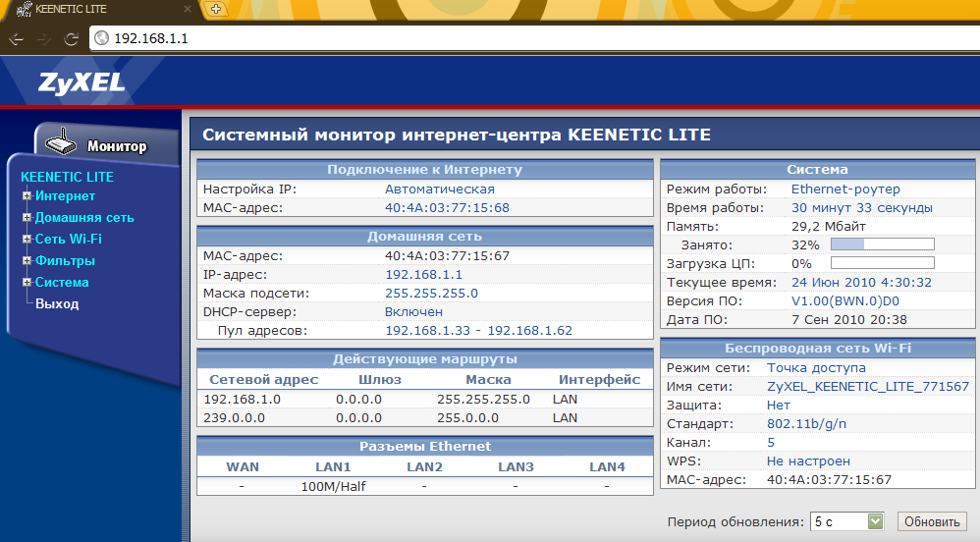Viewport: 980px width, 542px height.
Task: Click the Wi-Fi channel 5 link
Action: pyautogui.click(x=771, y=443)
